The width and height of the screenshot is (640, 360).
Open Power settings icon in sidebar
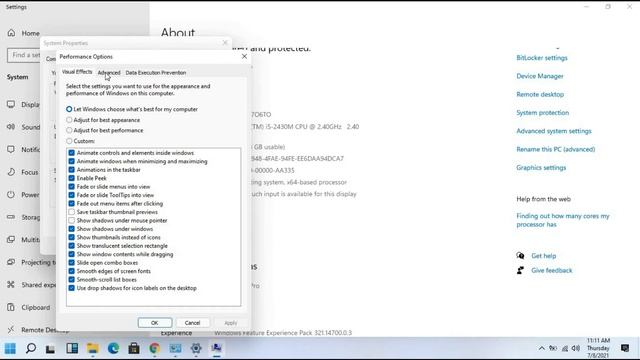pyautogui.click(x=11, y=195)
